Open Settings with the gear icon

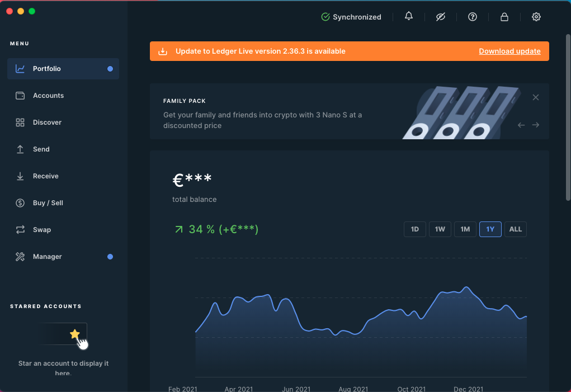[536, 17]
